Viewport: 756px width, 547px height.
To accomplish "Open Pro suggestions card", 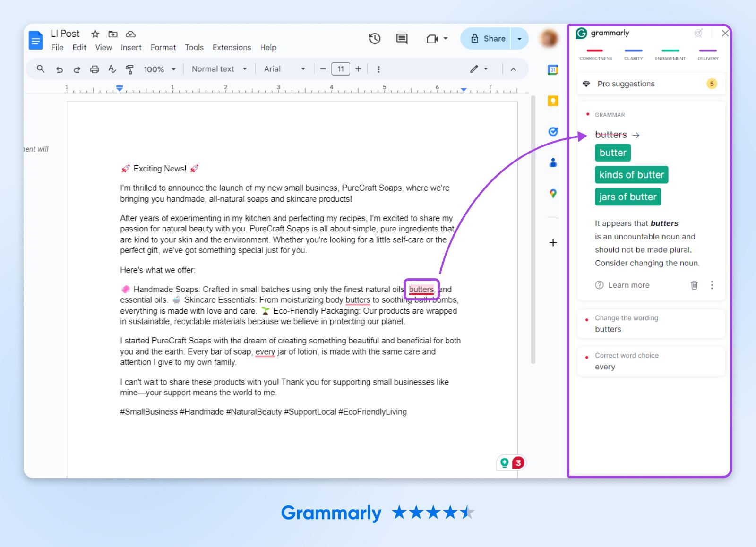I will coord(651,84).
